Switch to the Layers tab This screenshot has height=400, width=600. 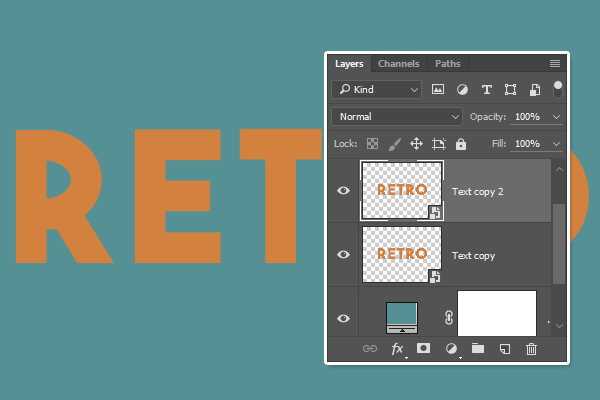pos(349,64)
